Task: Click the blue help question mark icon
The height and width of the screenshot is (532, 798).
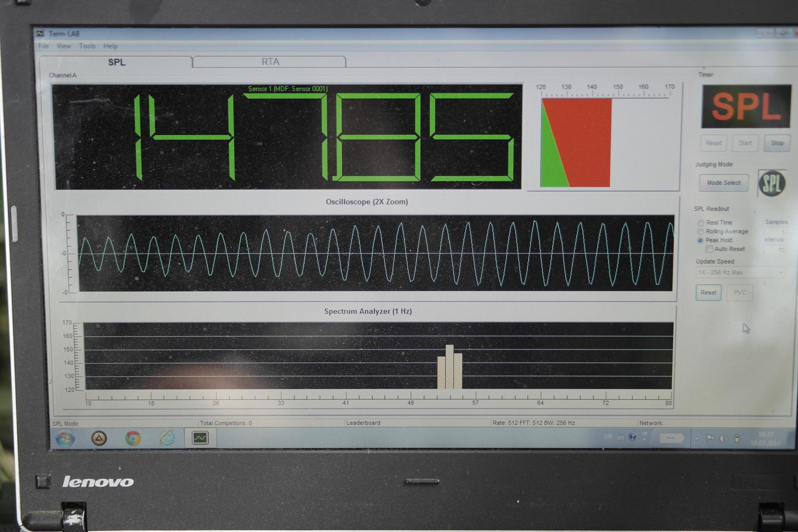Action: coord(632,437)
